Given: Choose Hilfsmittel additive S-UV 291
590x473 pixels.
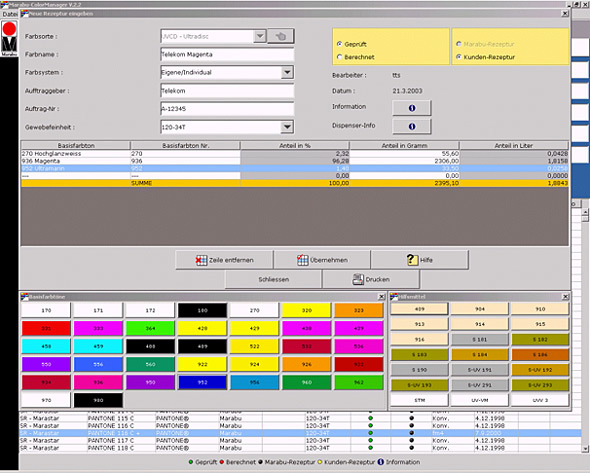Looking at the screenshot, I should coord(480,385).
